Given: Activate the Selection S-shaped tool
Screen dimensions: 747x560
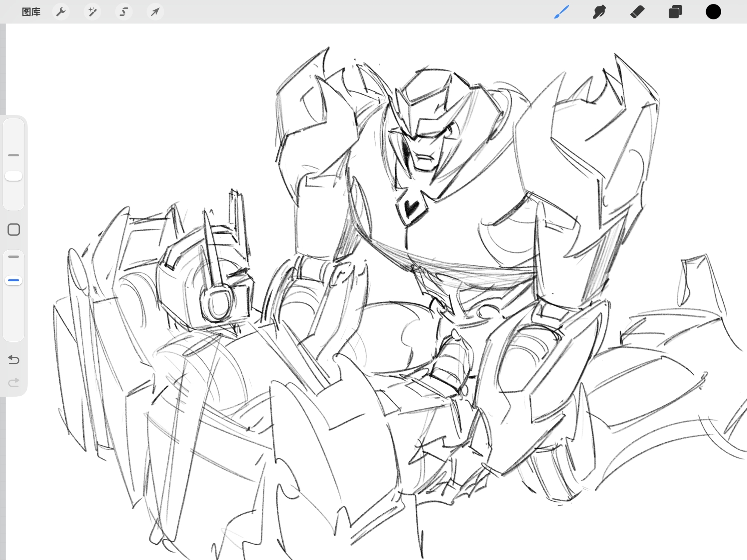Looking at the screenshot, I should tap(124, 12).
